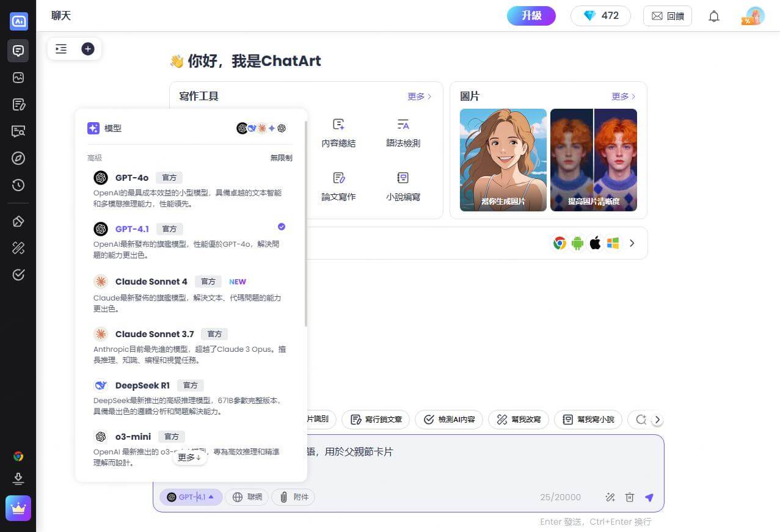Click the crown premium icon in sidebar

pyautogui.click(x=18, y=508)
